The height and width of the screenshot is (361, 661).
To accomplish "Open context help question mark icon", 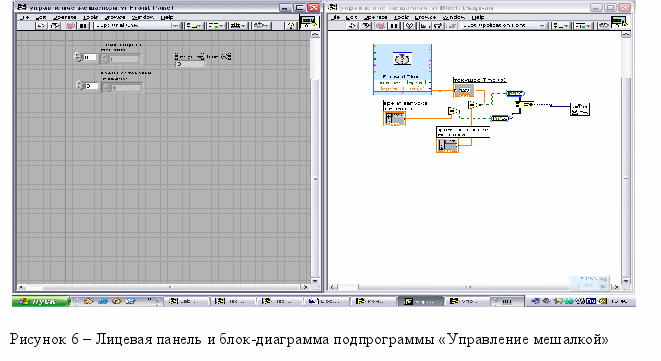I will pyautogui.click(x=290, y=26).
